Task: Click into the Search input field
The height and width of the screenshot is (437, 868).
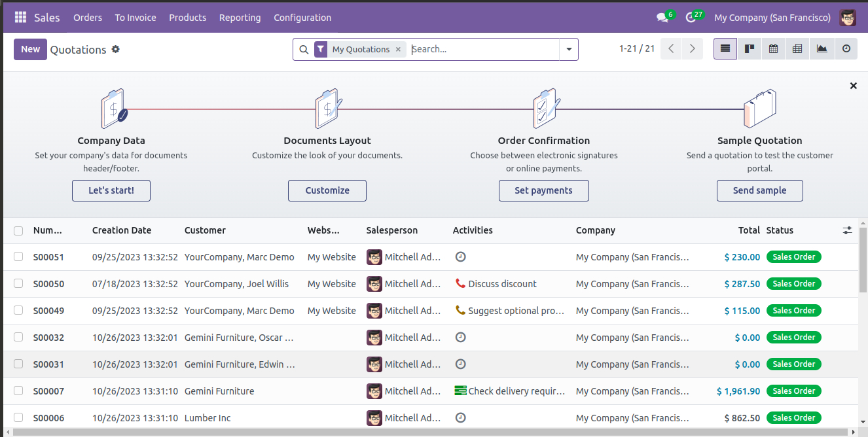Action: [483, 49]
